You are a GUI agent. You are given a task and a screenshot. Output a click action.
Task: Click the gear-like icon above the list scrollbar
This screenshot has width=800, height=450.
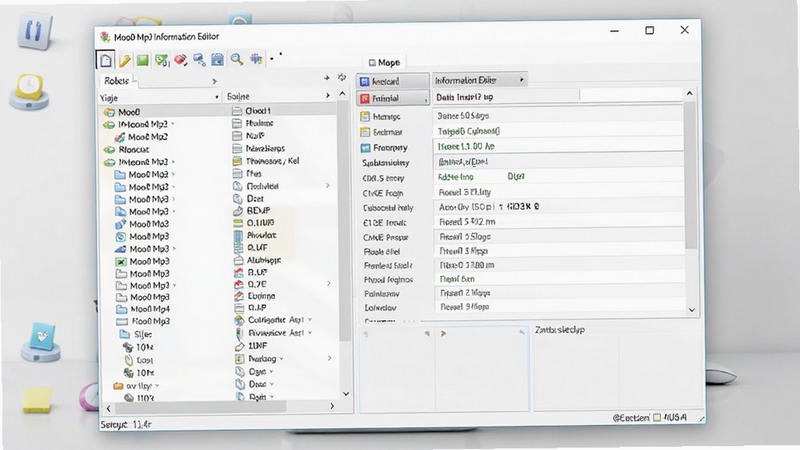click(342, 78)
